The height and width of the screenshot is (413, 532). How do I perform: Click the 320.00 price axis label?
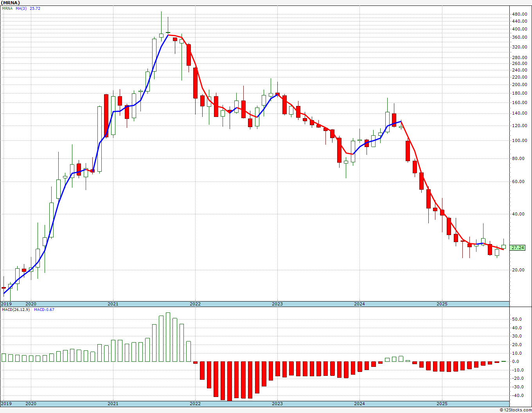(x=519, y=47)
